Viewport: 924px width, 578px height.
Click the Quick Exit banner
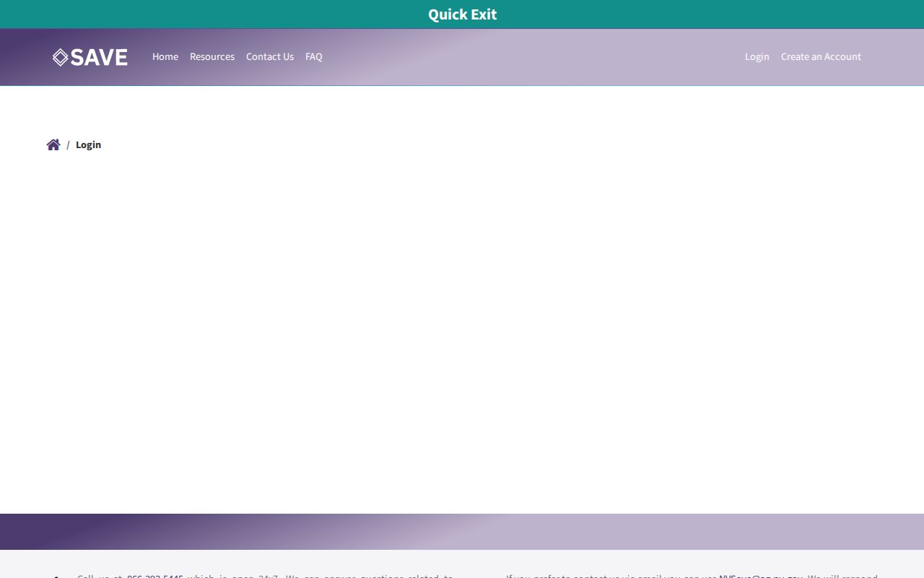462,14
